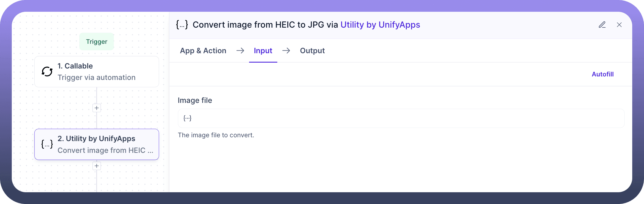
Task: Click the arrow between App & Action and Input
Action: [240, 51]
